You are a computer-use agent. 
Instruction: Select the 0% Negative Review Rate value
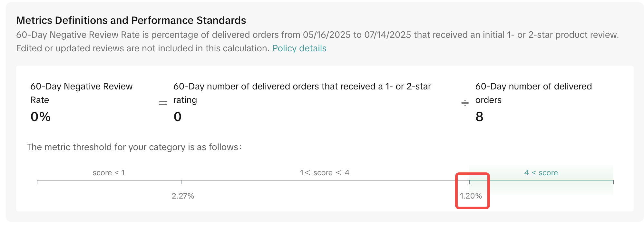coord(41,117)
